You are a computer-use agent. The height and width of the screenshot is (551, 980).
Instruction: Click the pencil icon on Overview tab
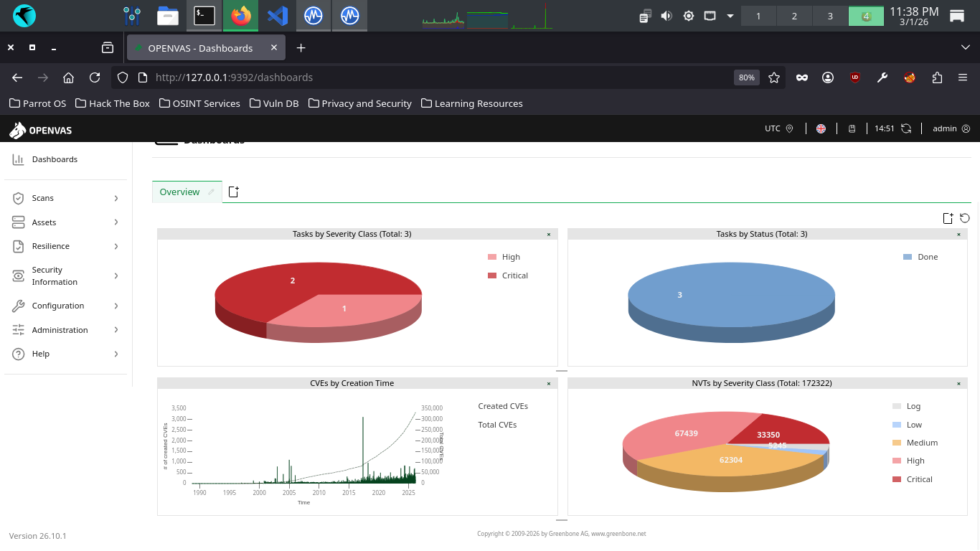pos(211,192)
